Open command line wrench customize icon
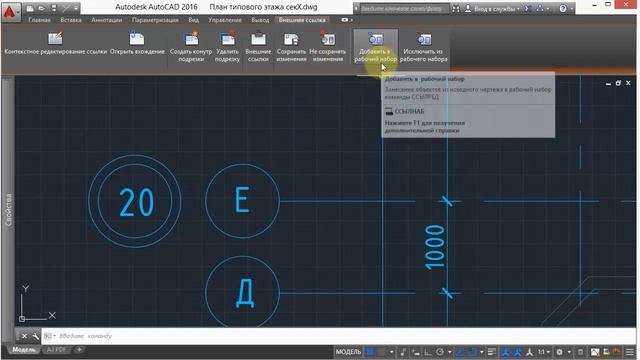The height and width of the screenshot is (360, 640). pyautogui.click(x=36, y=336)
